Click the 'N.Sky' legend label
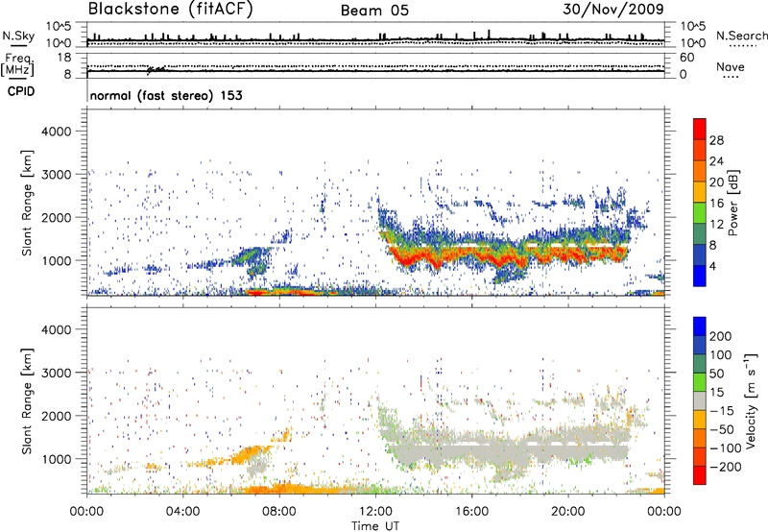Image resolution: width=768 pixels, height=532 pixels. tap(18, 36)
